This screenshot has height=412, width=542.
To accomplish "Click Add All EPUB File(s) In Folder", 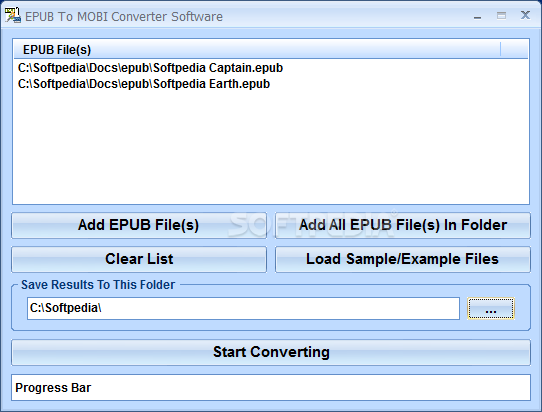I will 403,225.
